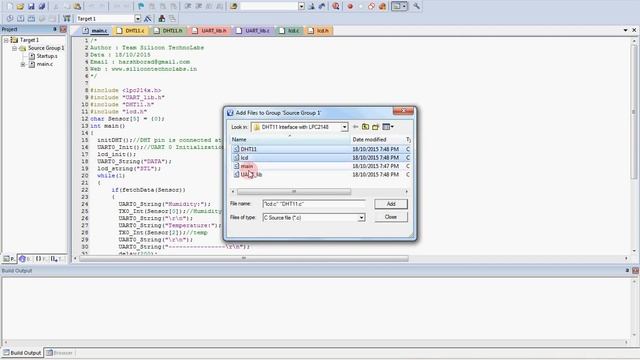Select the Build Output bottom tab
This screenshot has height=360, width=640.
[x=22, y=353]
